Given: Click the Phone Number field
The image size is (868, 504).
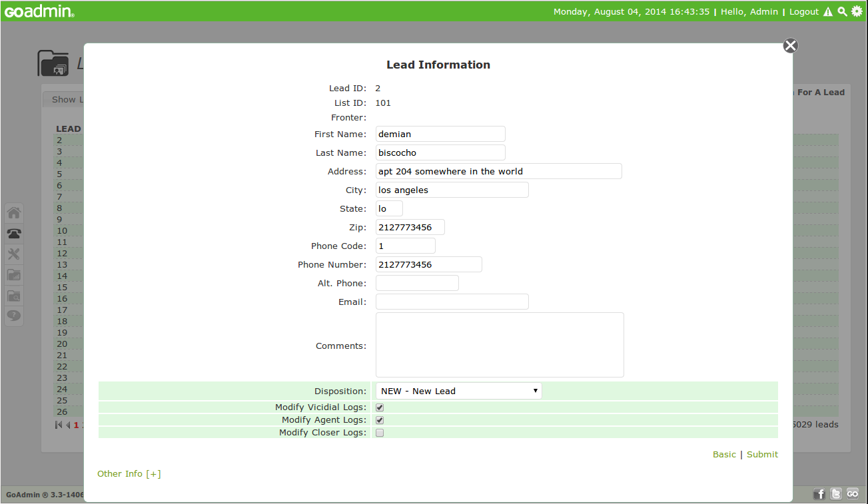Looking at the screenshot, I should point(429,264).
